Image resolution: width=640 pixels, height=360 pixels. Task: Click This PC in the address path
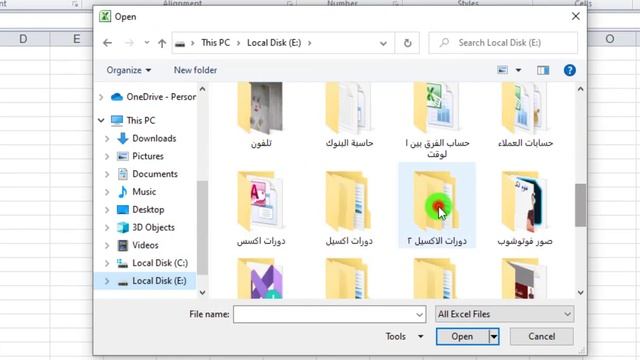click(x=216, y=43)
